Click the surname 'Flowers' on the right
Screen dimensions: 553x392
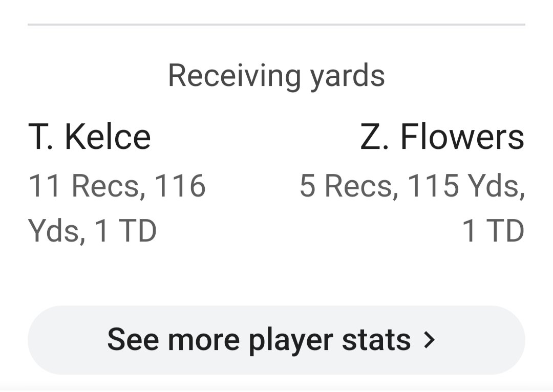click(462, 137)
